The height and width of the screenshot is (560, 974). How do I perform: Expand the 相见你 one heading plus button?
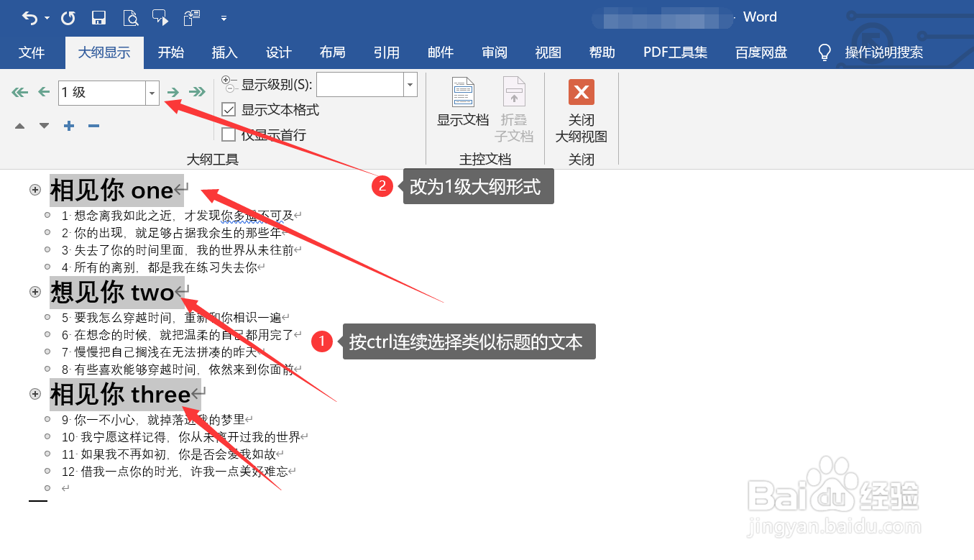point(35,189)
